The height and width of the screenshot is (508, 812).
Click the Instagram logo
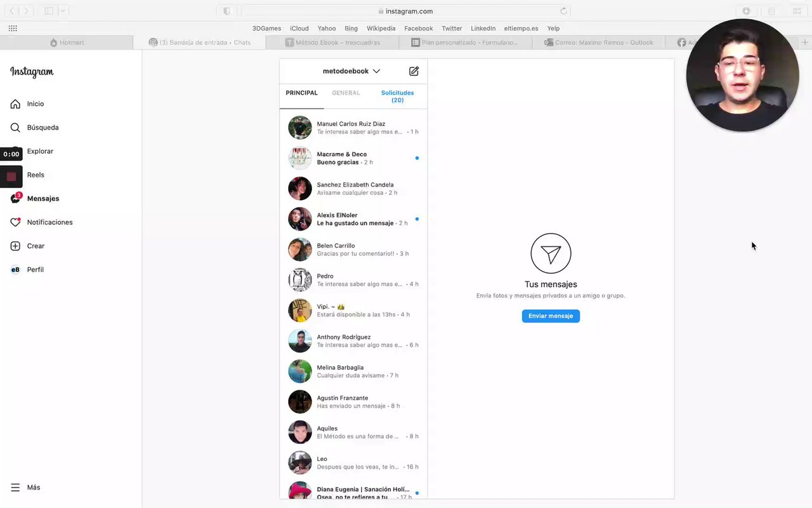(x=32, y=72)
